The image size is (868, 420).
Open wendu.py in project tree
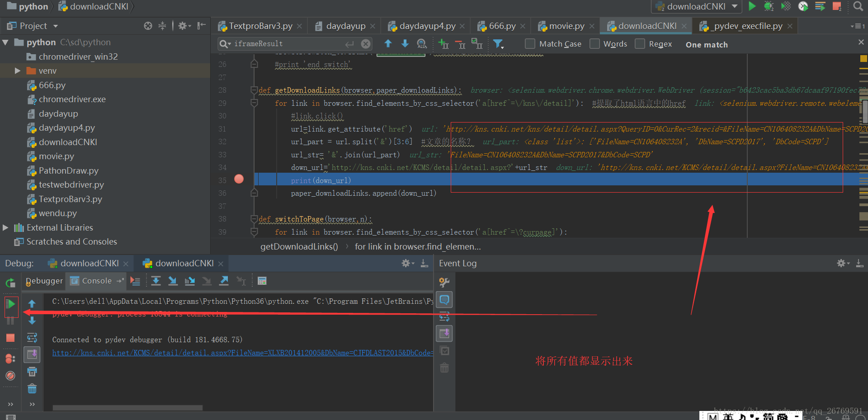pos(58,213)
